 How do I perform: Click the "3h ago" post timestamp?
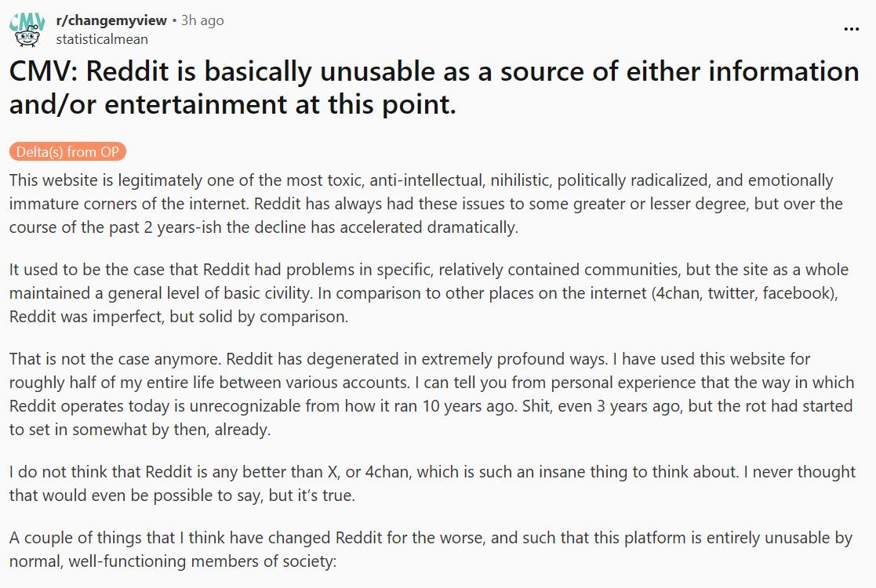click(202, 21)
